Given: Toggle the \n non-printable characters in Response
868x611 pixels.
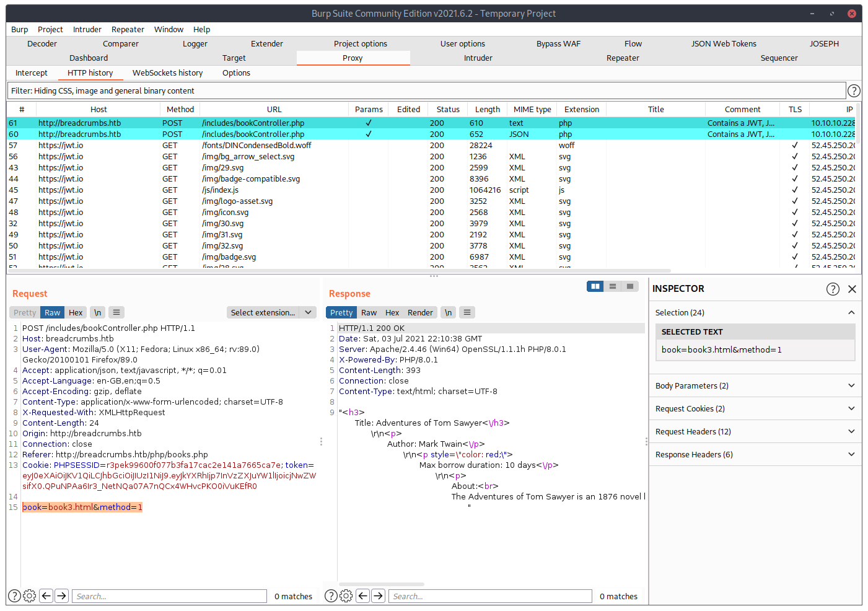Looking at the screenshot, I should (x=448, y=312).
